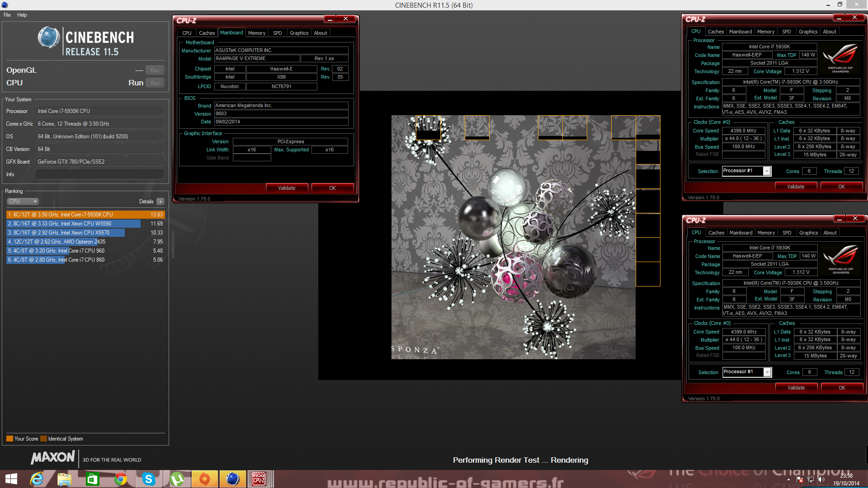Switch to ROG CPU-Z taskbar icon
868x488 pixels.
tap(259, 479)
